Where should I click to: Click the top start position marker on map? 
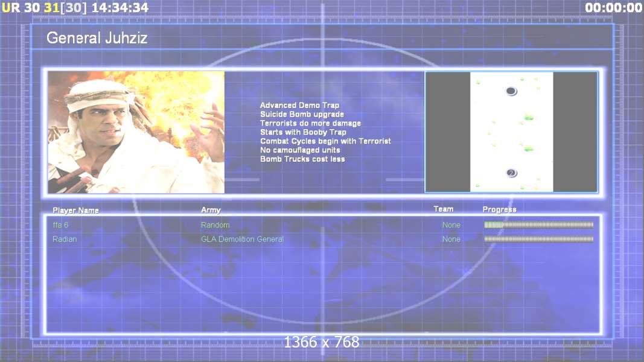click(511, 91)
